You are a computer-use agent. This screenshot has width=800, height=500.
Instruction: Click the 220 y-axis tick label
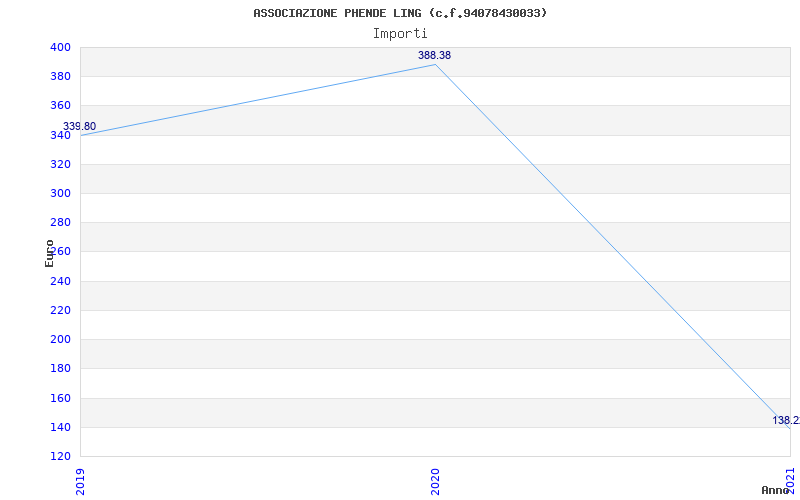click(60, 310)
